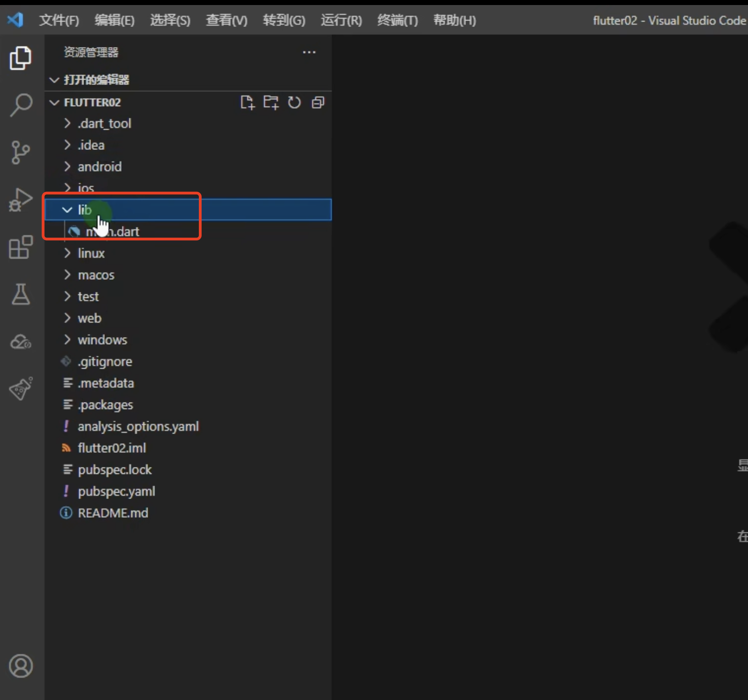Open the Accounts menu icon
The image size is (748, 700).
pos(21,666)
